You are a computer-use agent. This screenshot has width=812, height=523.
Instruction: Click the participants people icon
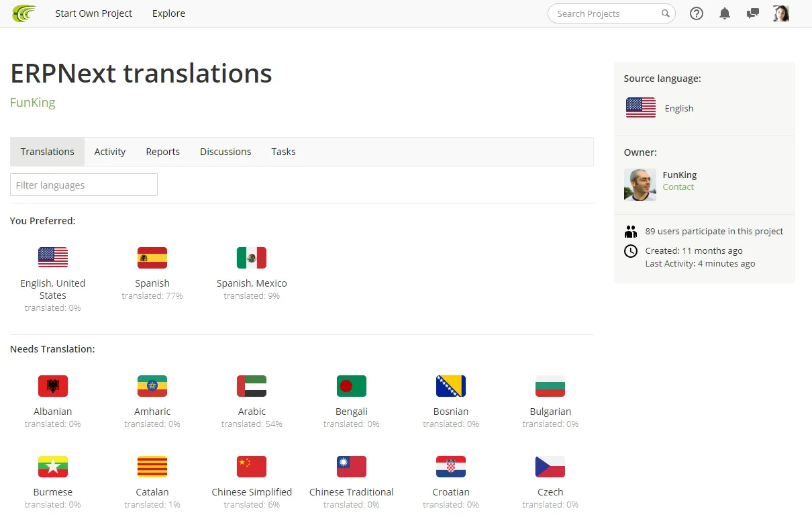(631, 232)
